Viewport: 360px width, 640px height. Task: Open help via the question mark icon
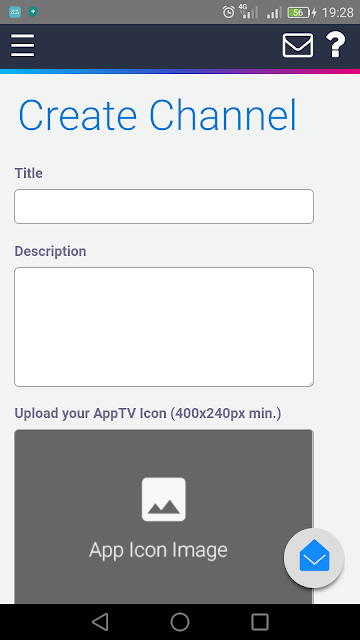pyautogui.click(x=336, y=45)
